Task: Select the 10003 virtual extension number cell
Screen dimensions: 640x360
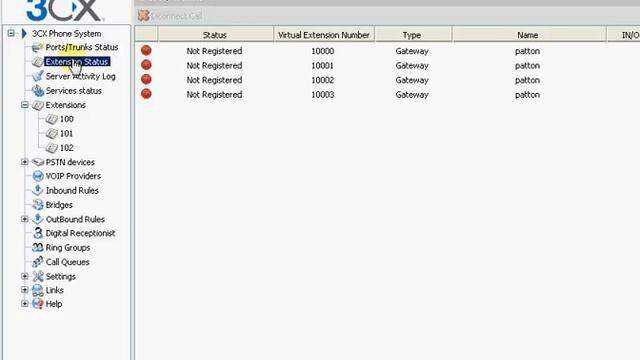Action: [323, 95]
